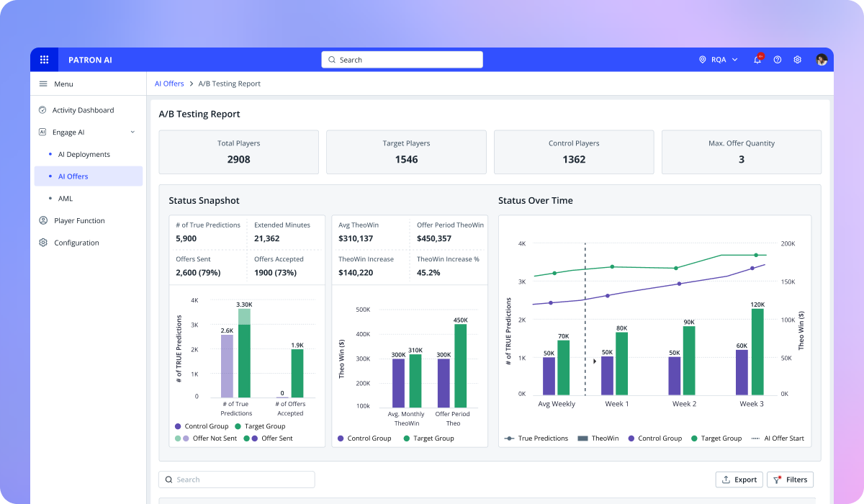Toggle Offer Not Sent legend item
Viewport: 864px width, 504px height.
coord(205,438)
